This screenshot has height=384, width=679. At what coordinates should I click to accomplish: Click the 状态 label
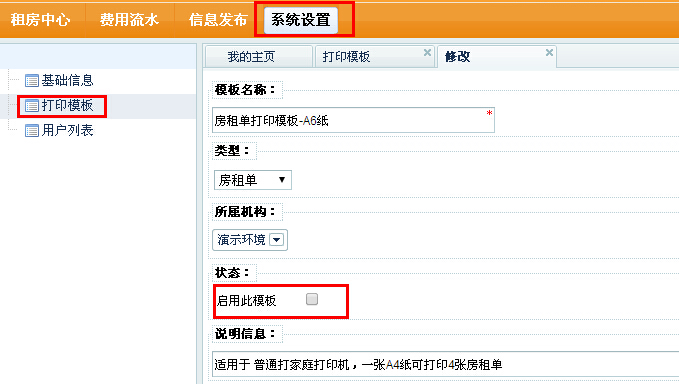(x=232, y=273)
